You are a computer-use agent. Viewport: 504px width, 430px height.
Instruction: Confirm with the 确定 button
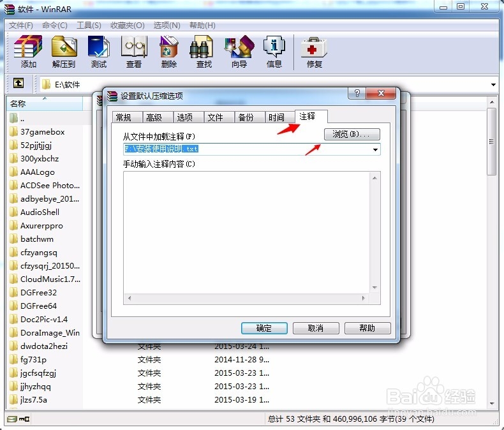click(x=264, y=328)
